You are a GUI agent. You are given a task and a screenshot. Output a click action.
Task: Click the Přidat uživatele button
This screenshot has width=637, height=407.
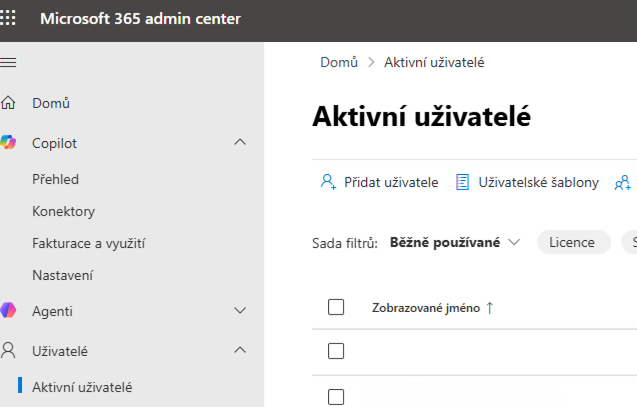coord(379,182)
